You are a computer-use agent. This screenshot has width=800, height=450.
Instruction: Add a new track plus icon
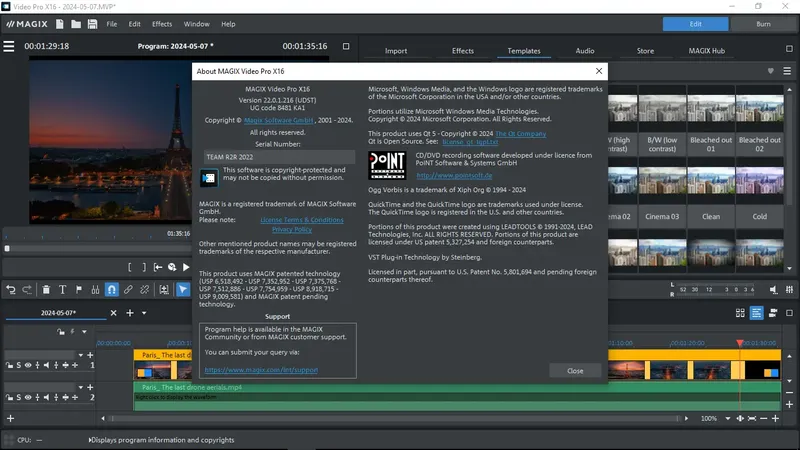point(10,418)
